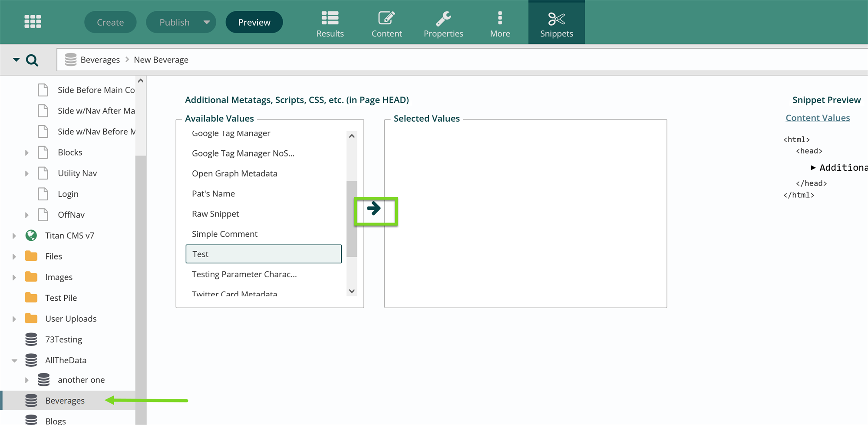The height and width of the screenshot is (425, 868).
Task: Click the Create button
Action: (110, 22)
